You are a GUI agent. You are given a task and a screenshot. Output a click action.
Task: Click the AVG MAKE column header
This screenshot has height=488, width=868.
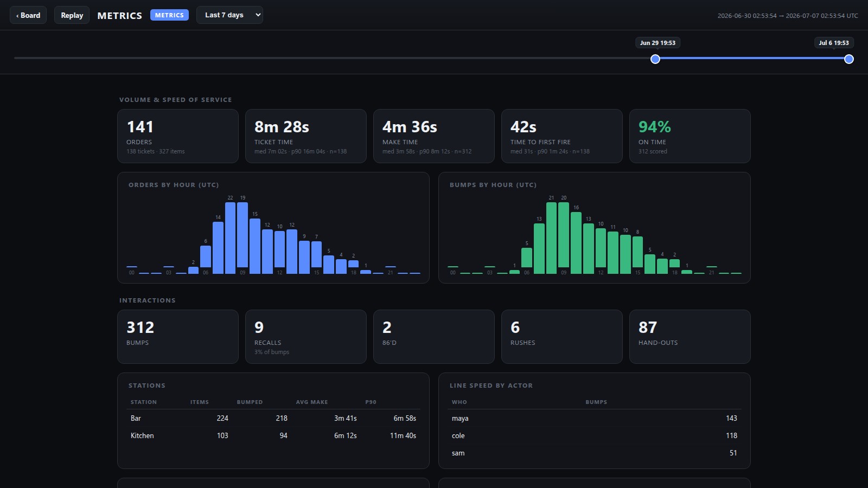pos(312,402)
